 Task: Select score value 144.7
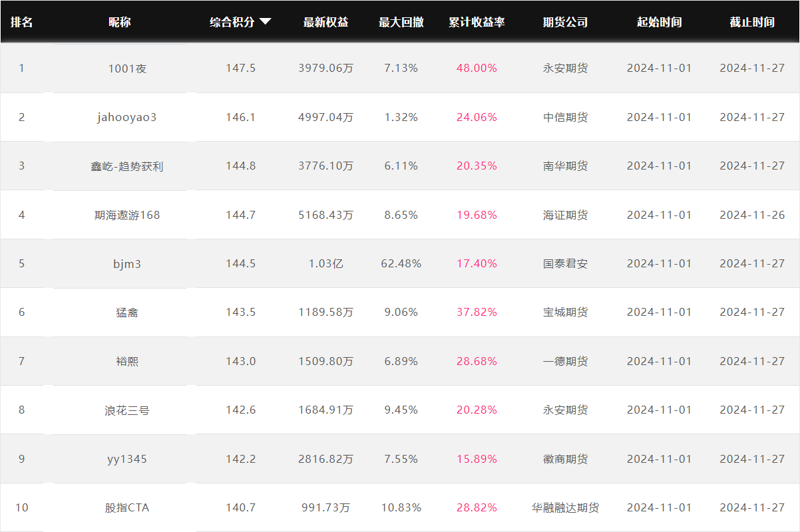click(x=241, y=215)
